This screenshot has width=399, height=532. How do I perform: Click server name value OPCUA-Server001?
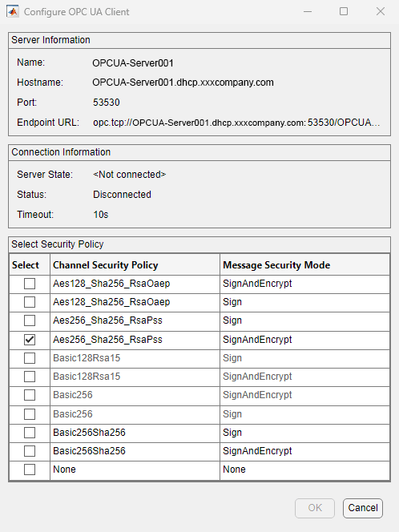click(133, 63)
